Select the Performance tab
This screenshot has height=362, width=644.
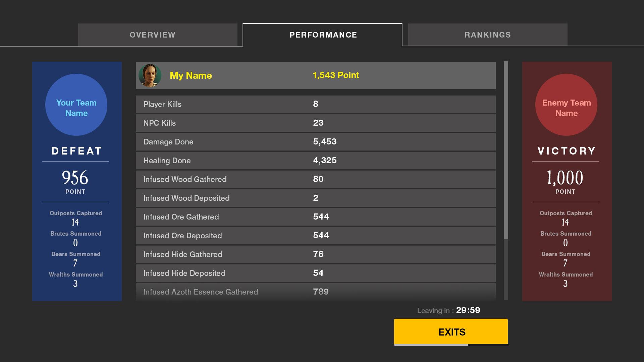pyautogui.click(x=323, y=35)
